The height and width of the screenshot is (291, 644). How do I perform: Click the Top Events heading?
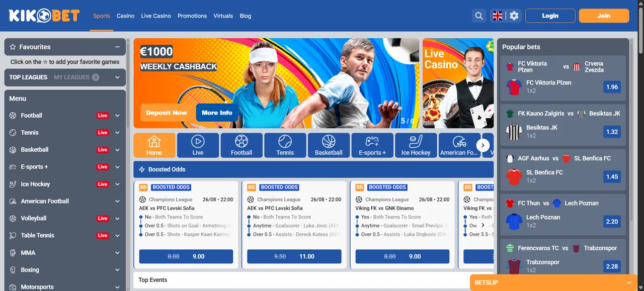coord(153,280)
